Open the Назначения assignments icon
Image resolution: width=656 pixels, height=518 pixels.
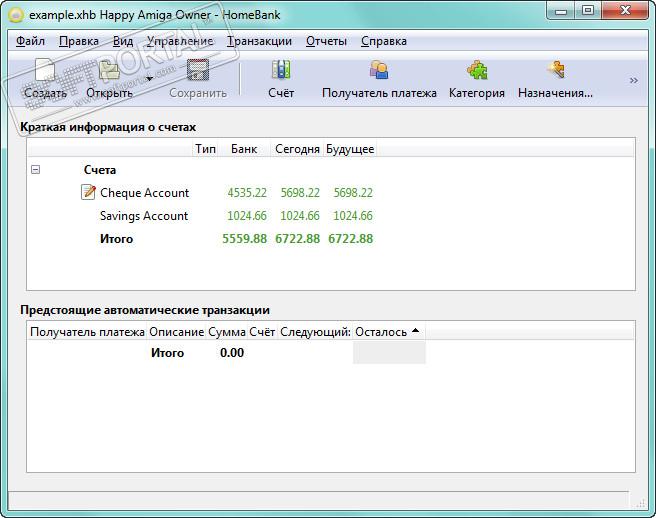point(555,70)
